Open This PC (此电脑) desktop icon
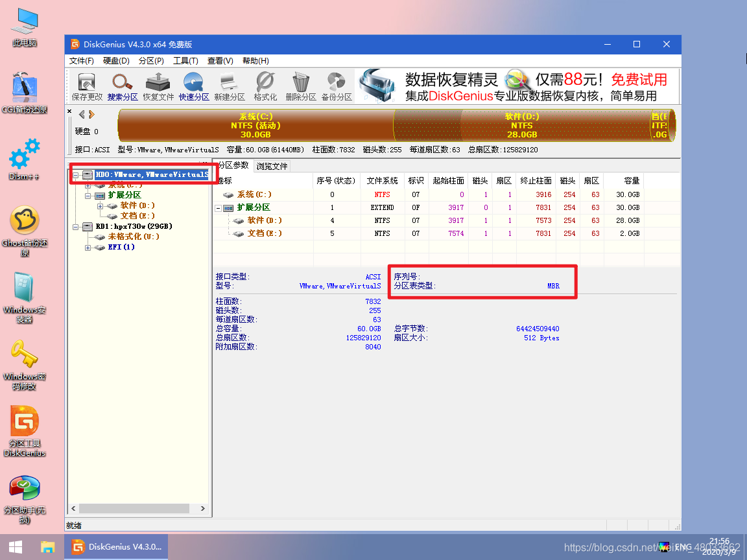 click(x=25, y=28)
